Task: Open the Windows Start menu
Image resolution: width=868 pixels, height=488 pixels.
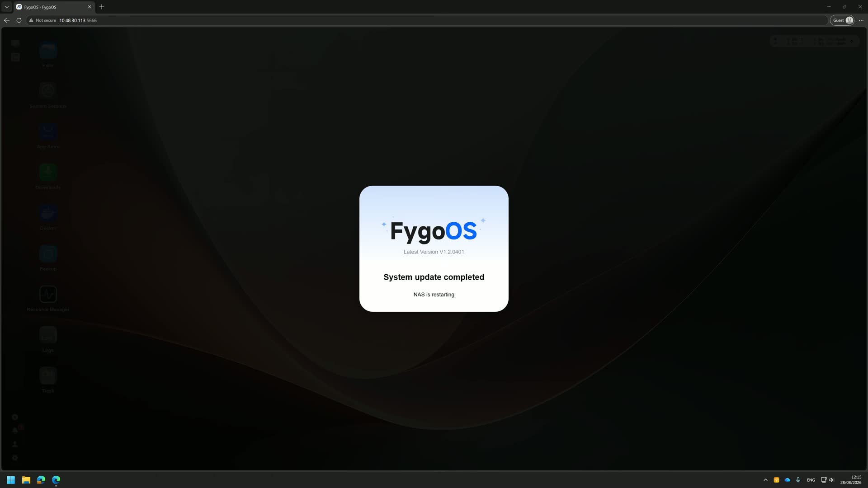Action: (11, 480)
